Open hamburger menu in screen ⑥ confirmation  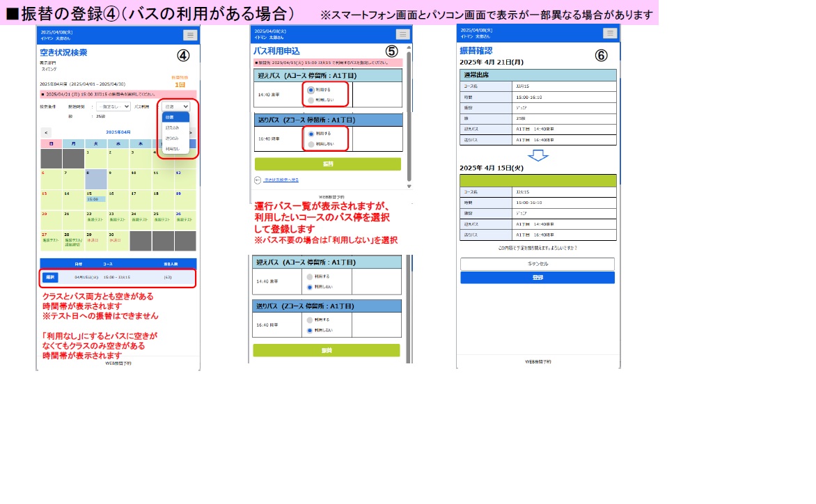coord(610,33)
